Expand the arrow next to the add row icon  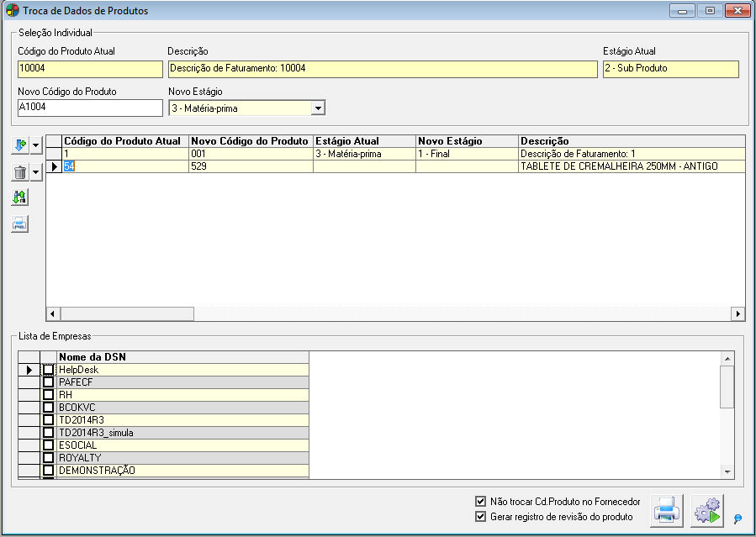[x=36, y=147]
